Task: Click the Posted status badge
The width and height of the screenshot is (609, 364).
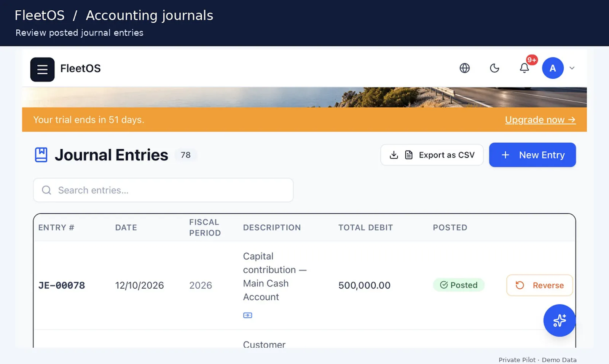Action: pos(459,285)
